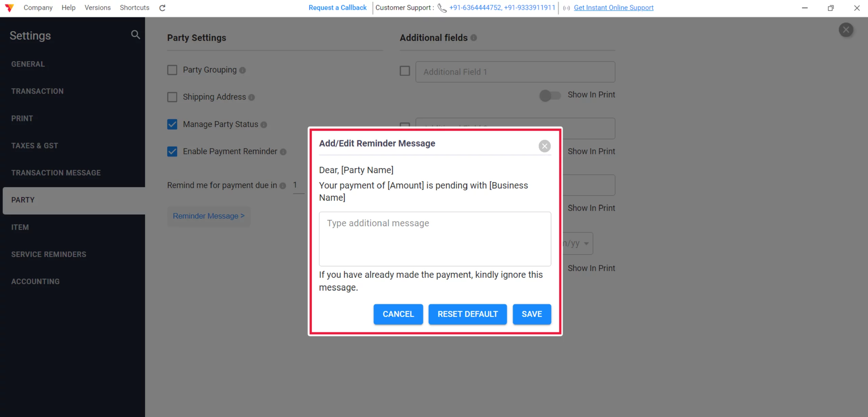Select the TRANSACTION MESSAGE settings tab

pyautogui.click(x=56, y=173)
